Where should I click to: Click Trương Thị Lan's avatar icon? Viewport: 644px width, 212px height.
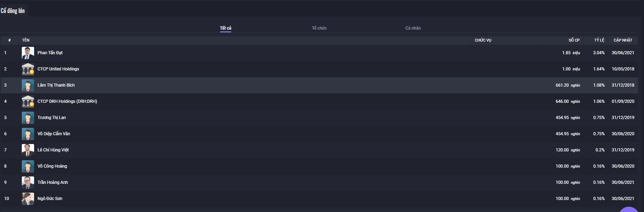point(28,118)
